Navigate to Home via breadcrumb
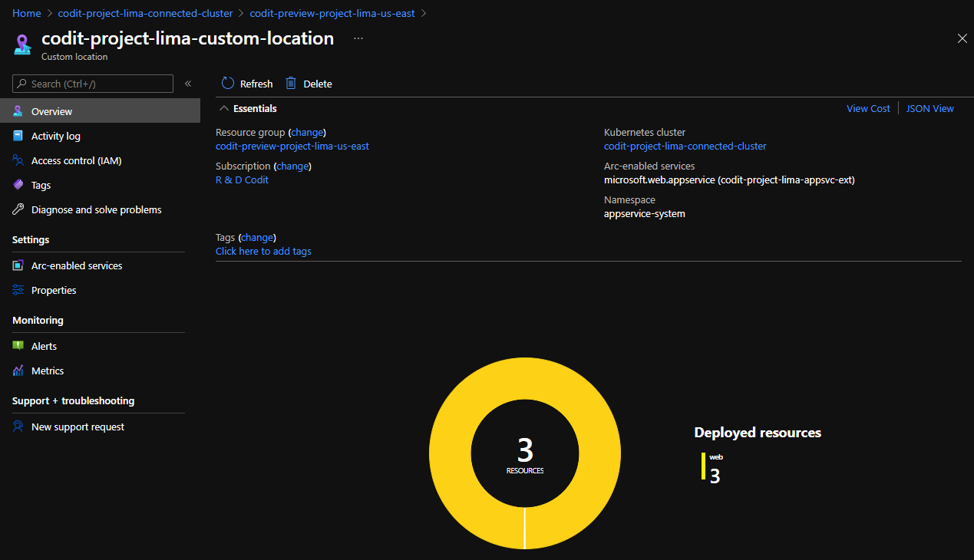Screen dimensions: 974x560 [x=26, y=12]
